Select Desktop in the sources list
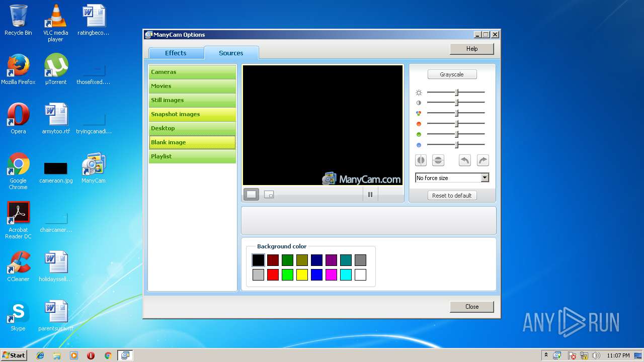This screenshot has height=362, width=644. click(192, 128)
